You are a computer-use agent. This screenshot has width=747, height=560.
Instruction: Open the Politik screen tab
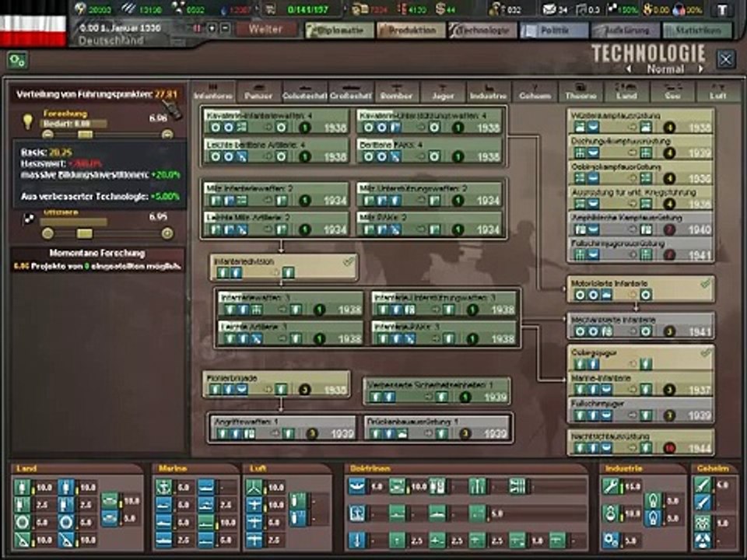[x=554, y=30]
